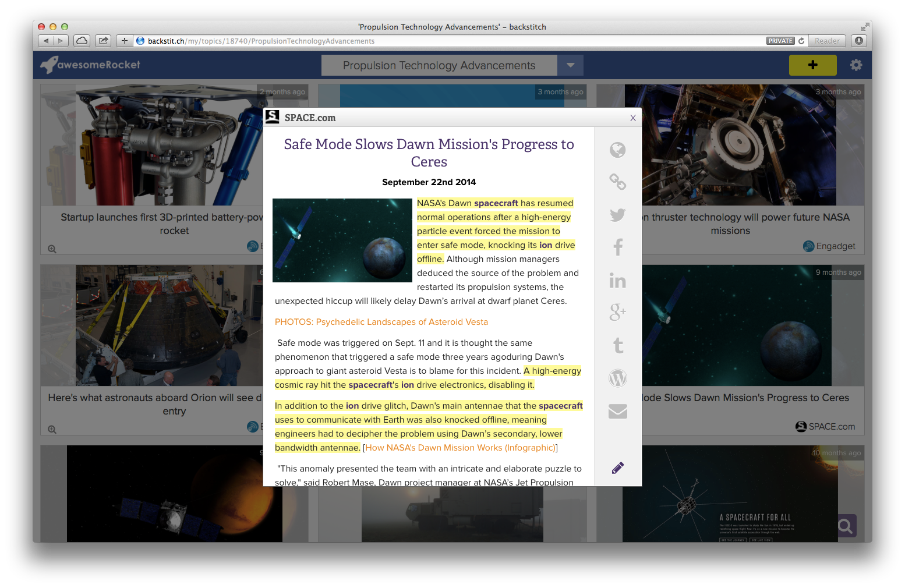Open Safari downloads button
The image size is (905, 588).
(x=858, y=41)
